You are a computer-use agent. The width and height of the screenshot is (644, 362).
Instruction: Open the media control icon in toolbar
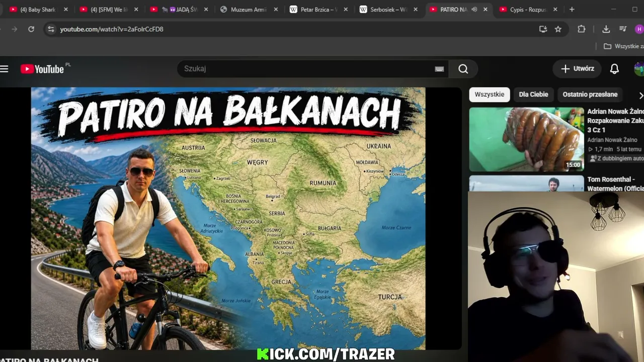[623, 29]
